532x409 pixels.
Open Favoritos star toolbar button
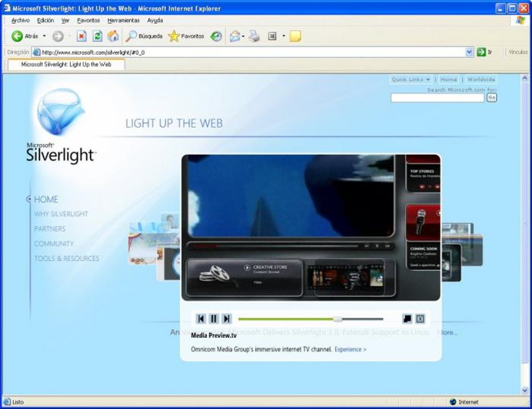click(x=186, y=36)
